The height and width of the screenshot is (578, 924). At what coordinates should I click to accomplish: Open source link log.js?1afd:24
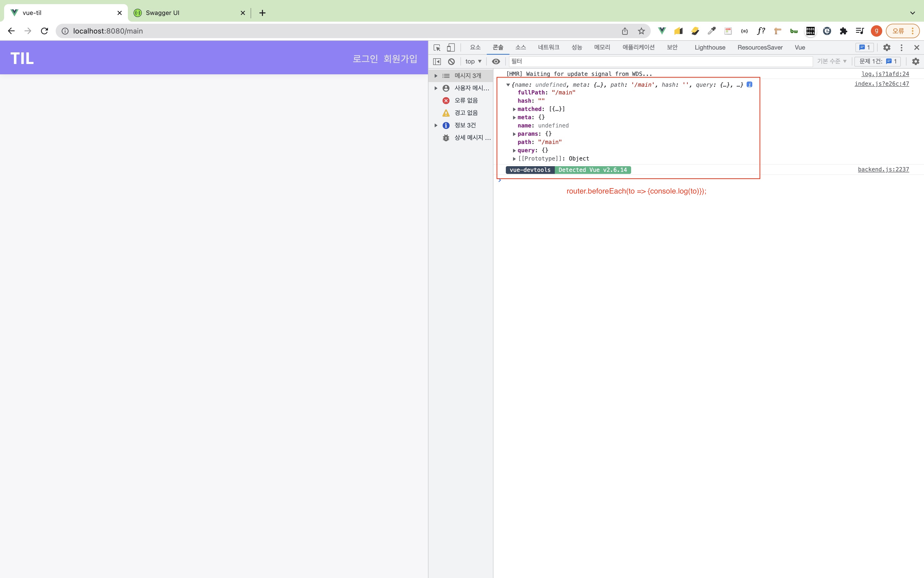pyautogui.click(x=885, y=74)
